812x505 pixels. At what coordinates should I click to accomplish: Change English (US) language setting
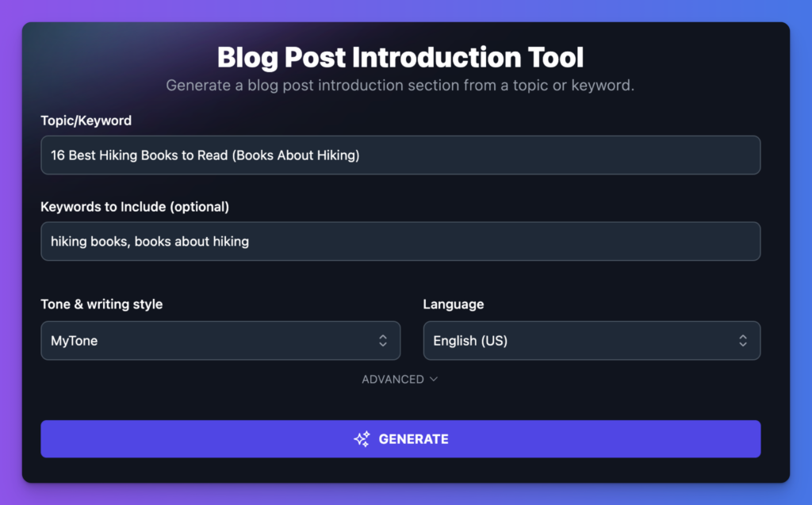coord(592,340)
